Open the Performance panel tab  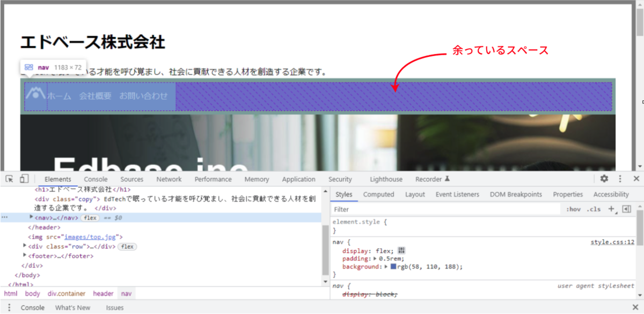click(213, 179)
